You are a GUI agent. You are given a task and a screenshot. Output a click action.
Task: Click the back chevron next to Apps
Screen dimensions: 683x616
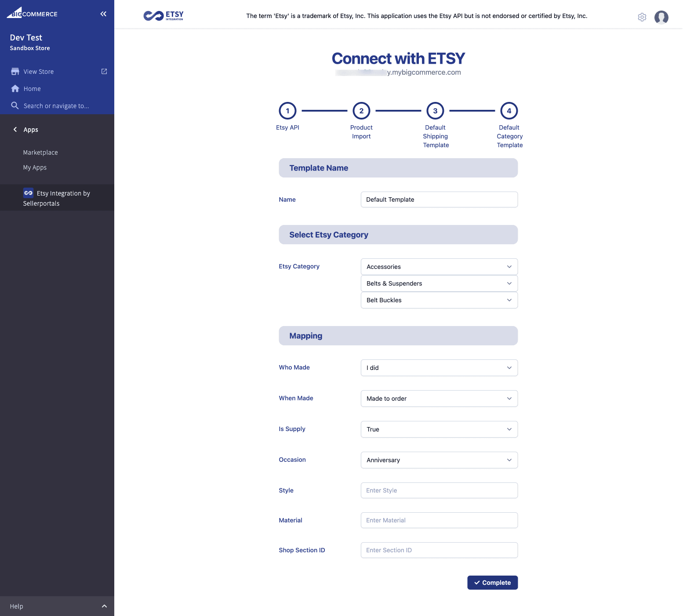point(15,130)
